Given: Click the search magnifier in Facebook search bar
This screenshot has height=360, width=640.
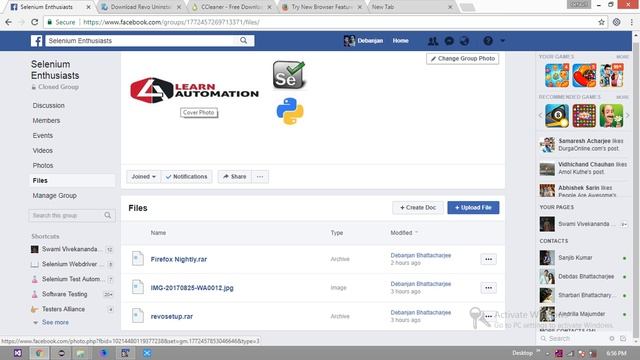Looking at the screenshot, I should point(244,40).
